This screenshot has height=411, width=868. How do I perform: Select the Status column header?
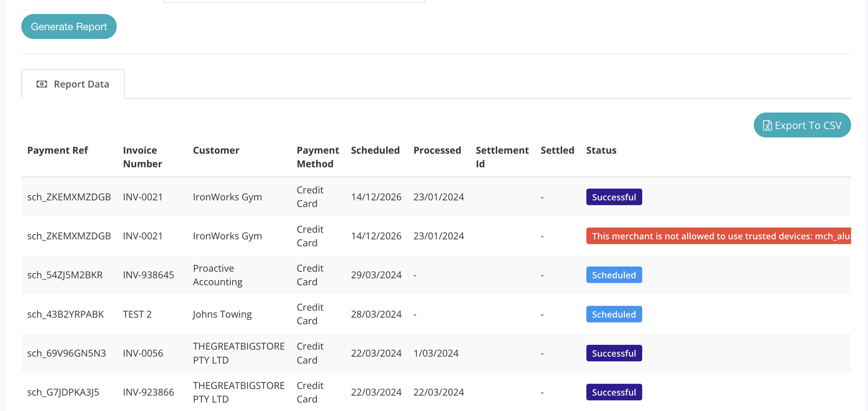(x=601, y=150)
